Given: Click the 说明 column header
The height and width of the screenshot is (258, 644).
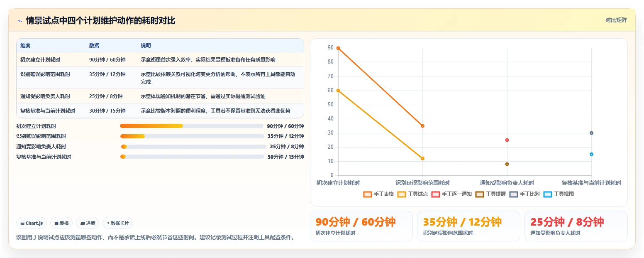Looking at the screenshot, I should (146, 46).
